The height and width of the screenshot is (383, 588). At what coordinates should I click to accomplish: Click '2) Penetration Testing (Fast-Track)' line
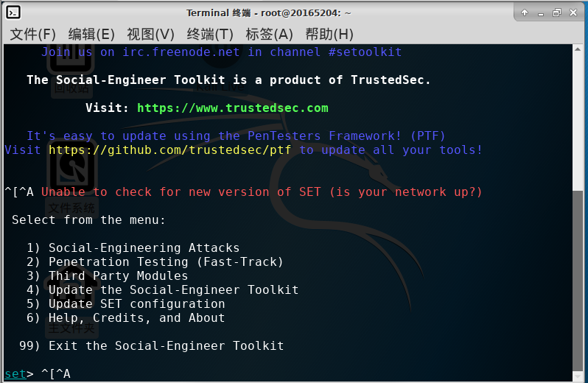coord(155,261)
